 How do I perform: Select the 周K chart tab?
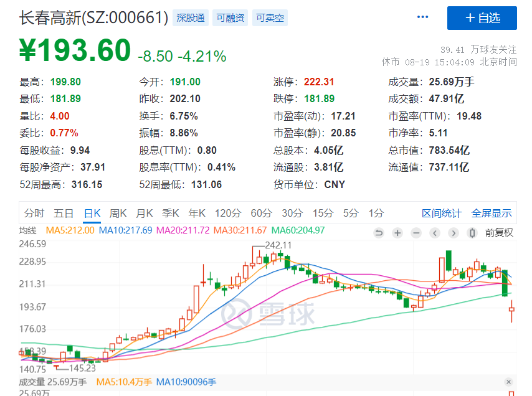pos(118,214)
